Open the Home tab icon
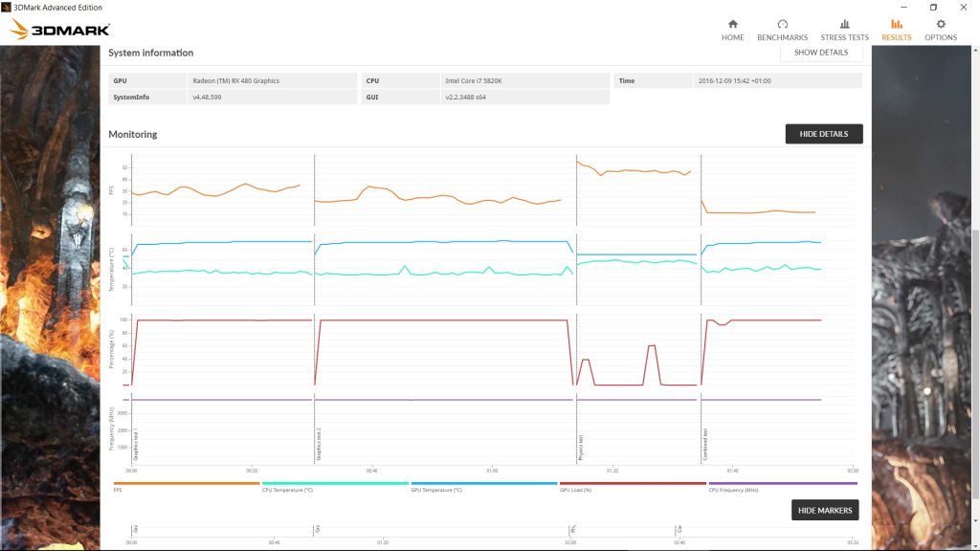The height and width of the screenshot is (551, 980). pos(732,24)
